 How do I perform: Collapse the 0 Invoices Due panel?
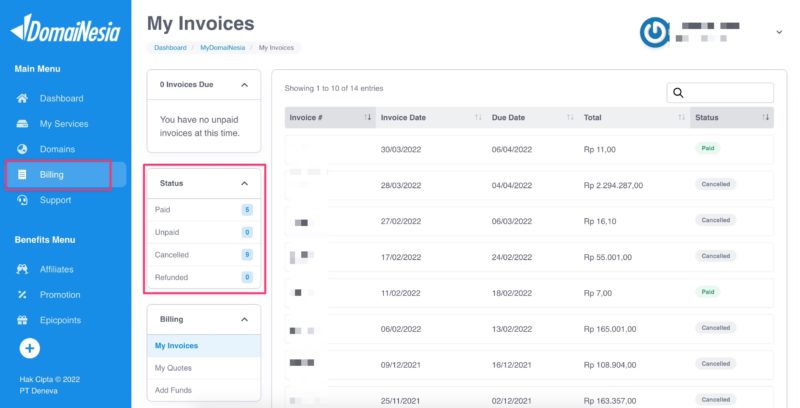click(244, 86)
